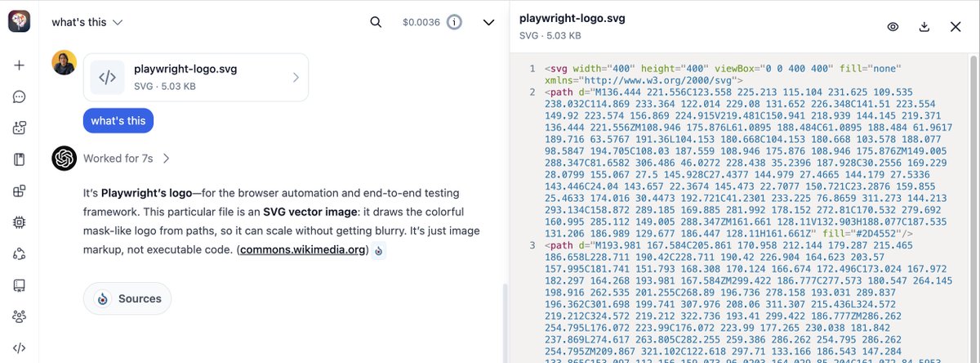980x363 pixels.
Task: Open the Sources button
Action: pyautogui.click(x=127, y=298)
